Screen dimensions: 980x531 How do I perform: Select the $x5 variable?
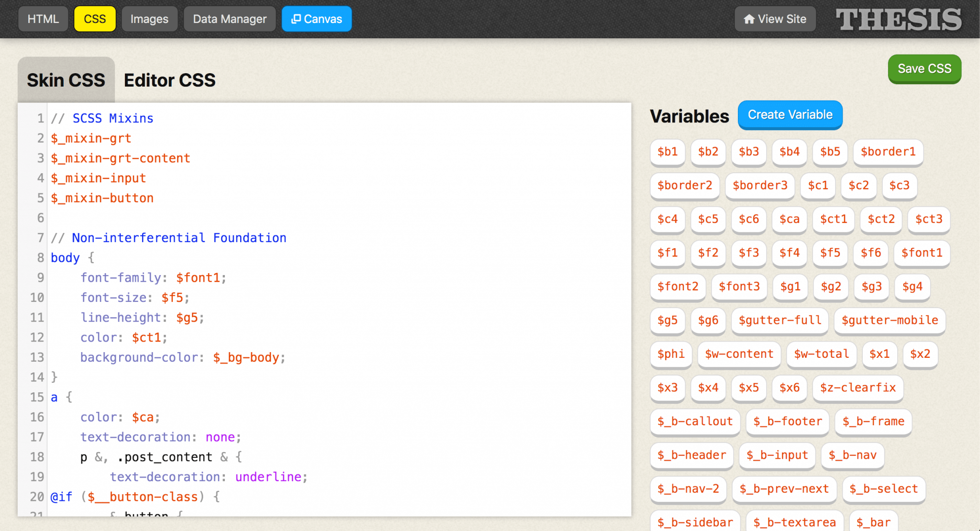point(749,388)
